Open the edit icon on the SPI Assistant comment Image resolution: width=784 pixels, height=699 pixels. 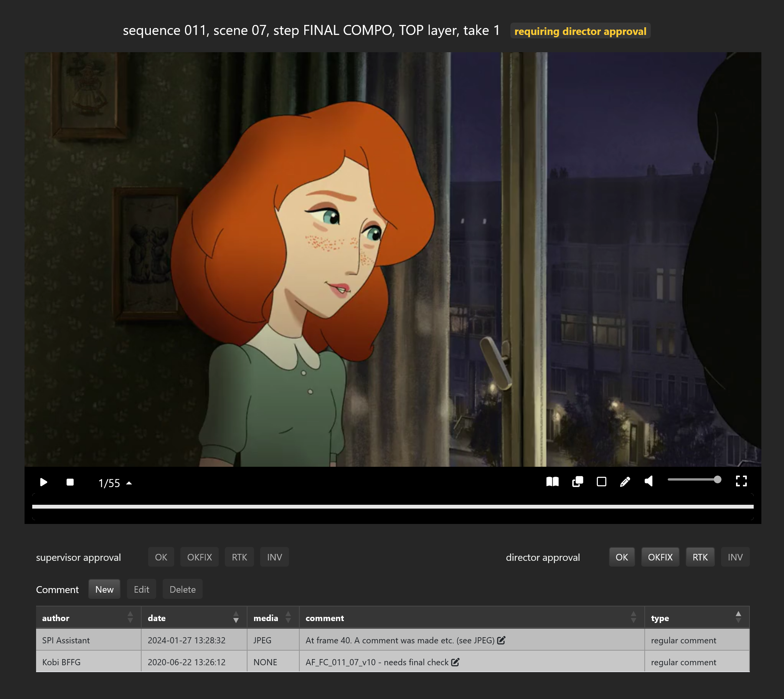pyautogui.click(x=501, y=640)
